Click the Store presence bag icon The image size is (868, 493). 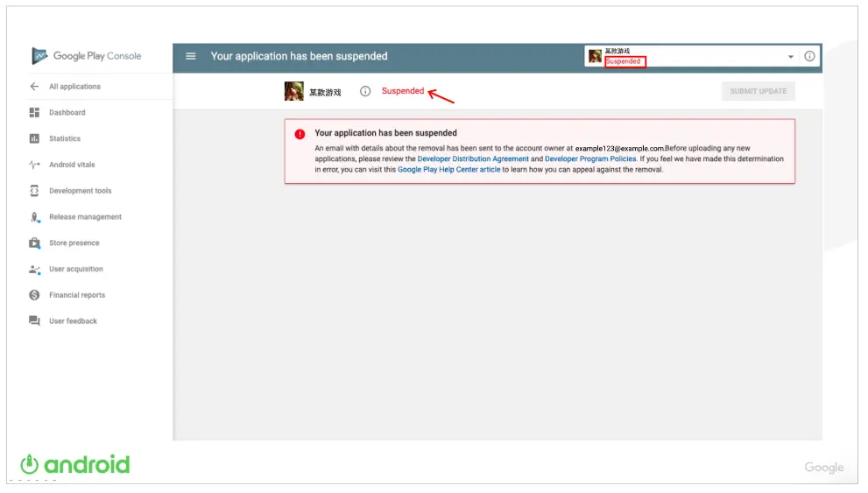[x=34, y=243]
